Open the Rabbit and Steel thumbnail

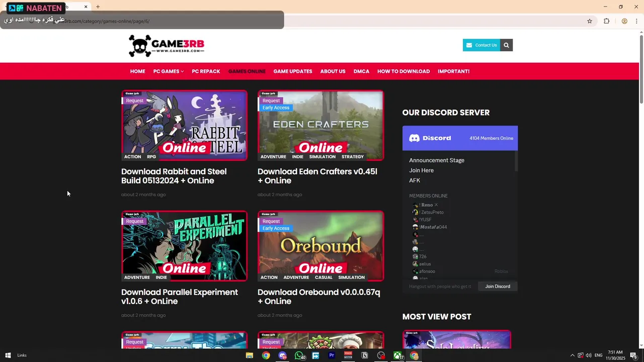[184, 125]
